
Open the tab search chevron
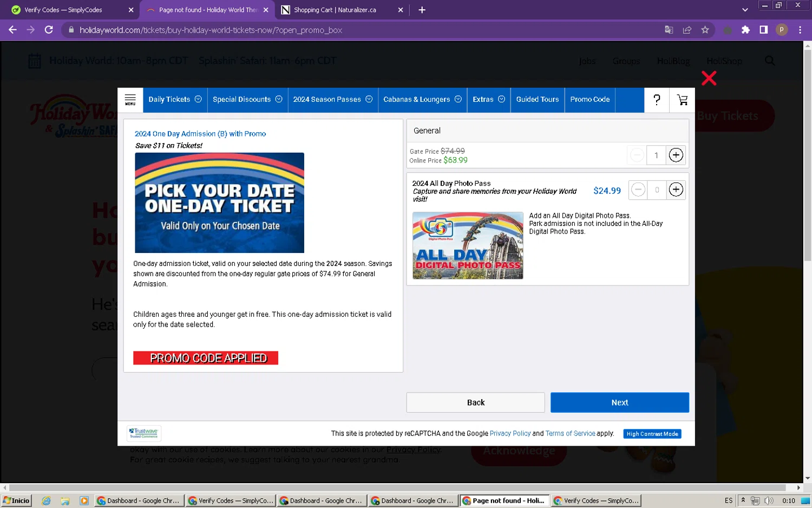[x=745, y=10]
